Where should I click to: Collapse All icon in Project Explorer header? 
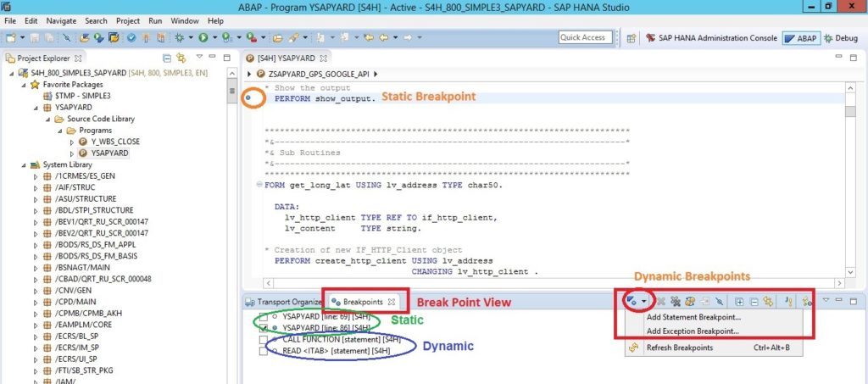click(167, 58)
